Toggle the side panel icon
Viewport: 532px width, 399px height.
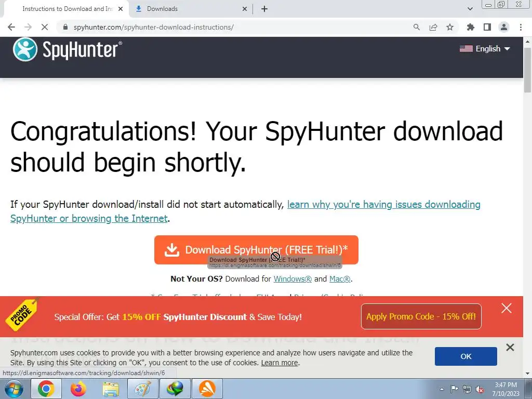[x=487, y=27]
